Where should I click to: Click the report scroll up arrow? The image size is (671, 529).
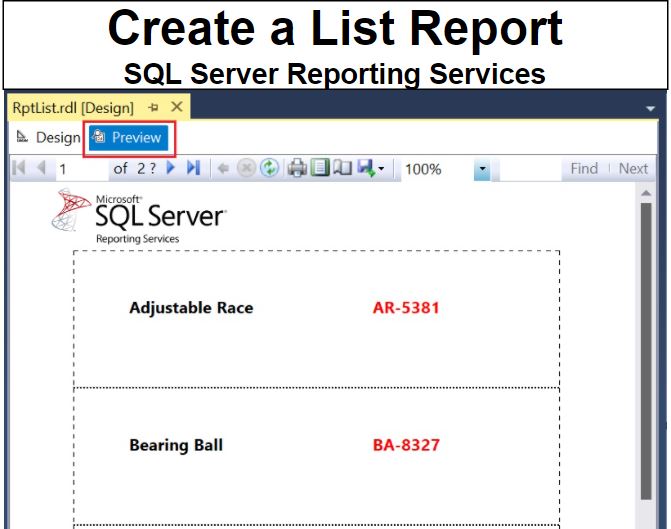coord(646,193)
